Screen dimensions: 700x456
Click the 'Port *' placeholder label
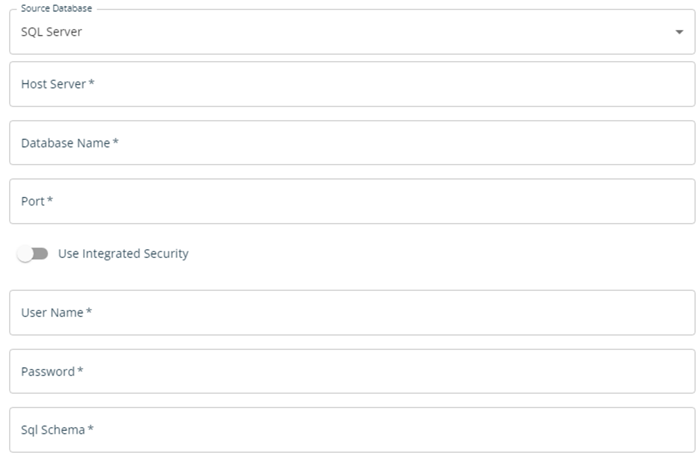pyautogui.click(x=37, y=201)
